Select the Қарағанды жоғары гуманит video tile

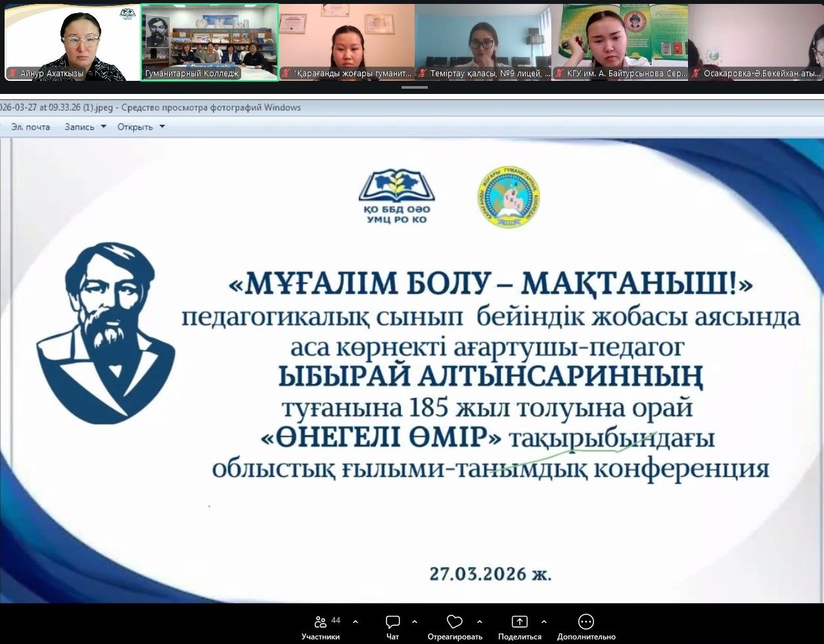pyautogui.click(x=346, y=41)
